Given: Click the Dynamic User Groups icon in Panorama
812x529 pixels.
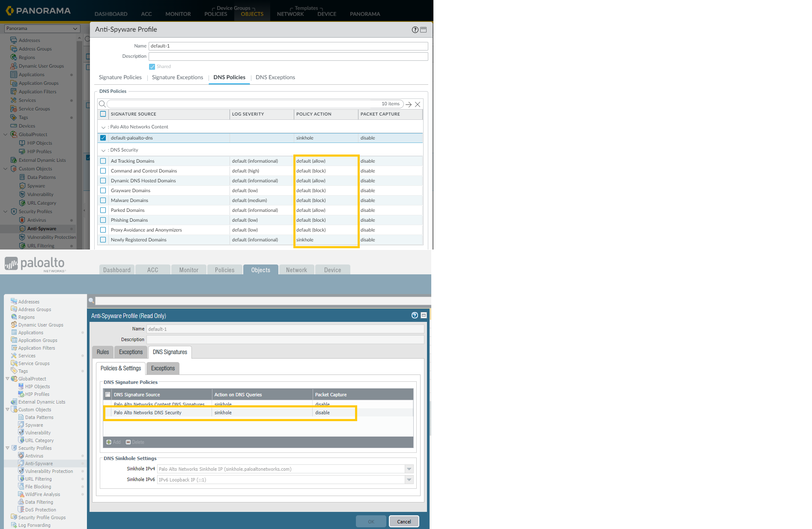Looking at the screenshot, I should (x=14, y=66).
